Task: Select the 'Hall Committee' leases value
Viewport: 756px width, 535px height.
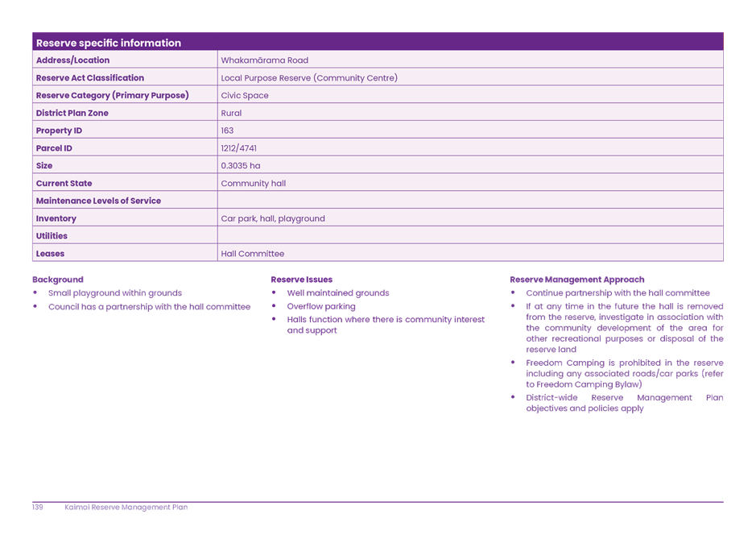Action: pyautogui.click(x=252, y=254)
